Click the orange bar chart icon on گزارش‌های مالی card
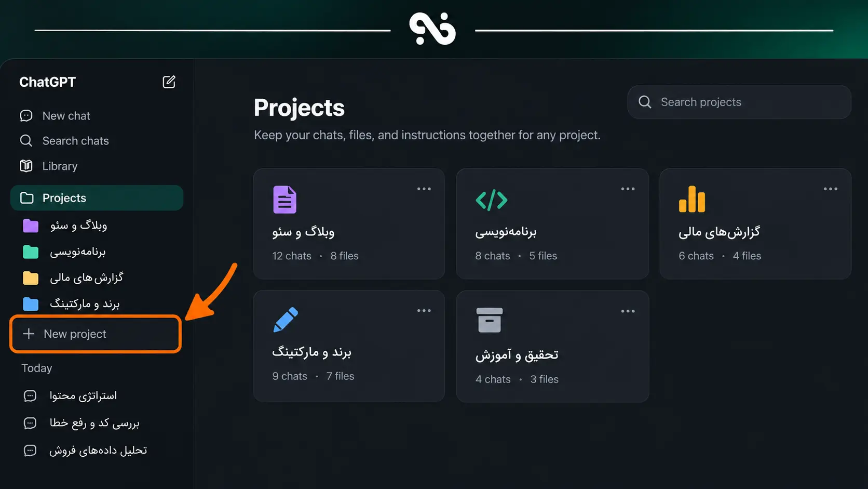 pyautogui.click(x=692, y=199)
